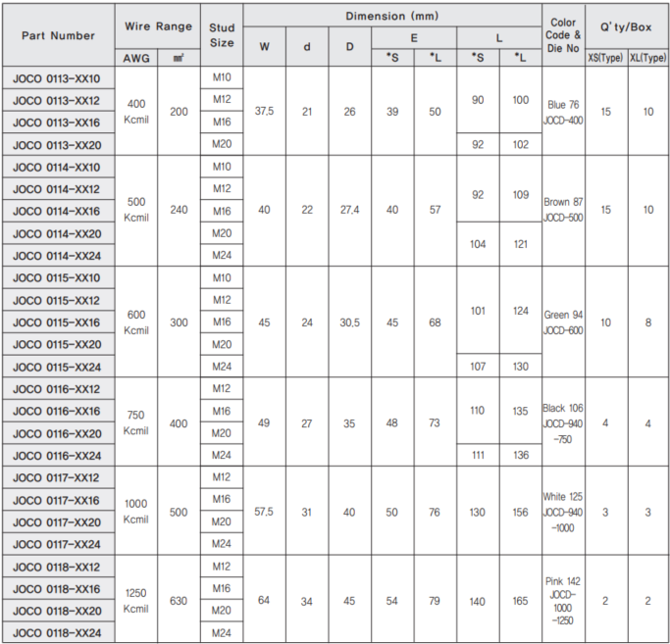Click part number JOCO 0115-XX24

coord(59,367)
